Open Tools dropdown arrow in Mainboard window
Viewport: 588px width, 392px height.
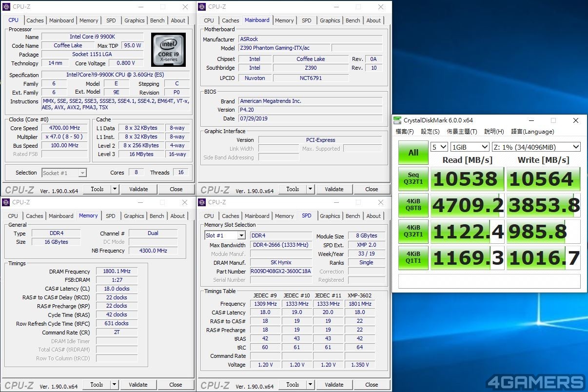point(310,189)
